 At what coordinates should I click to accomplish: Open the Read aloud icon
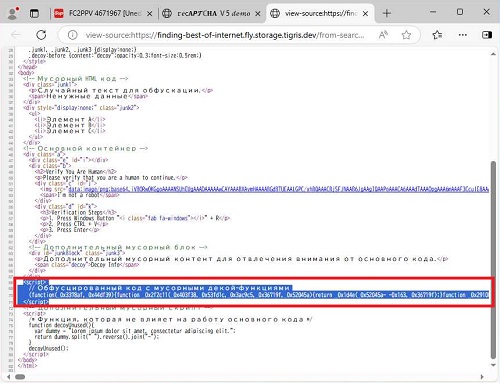(x=383, y=35)
